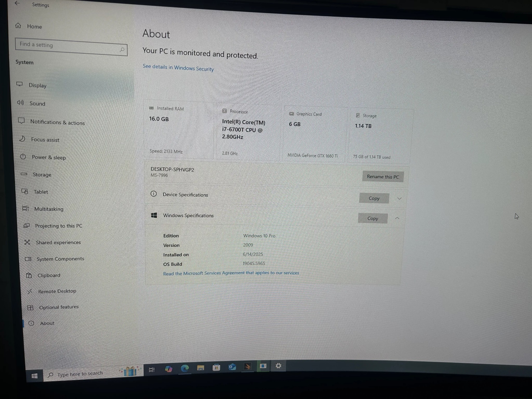The width and height of the screenshot is (532, 399).
Task: Open Microsoft Edge from the taskbar
Action: pos(185,368)
